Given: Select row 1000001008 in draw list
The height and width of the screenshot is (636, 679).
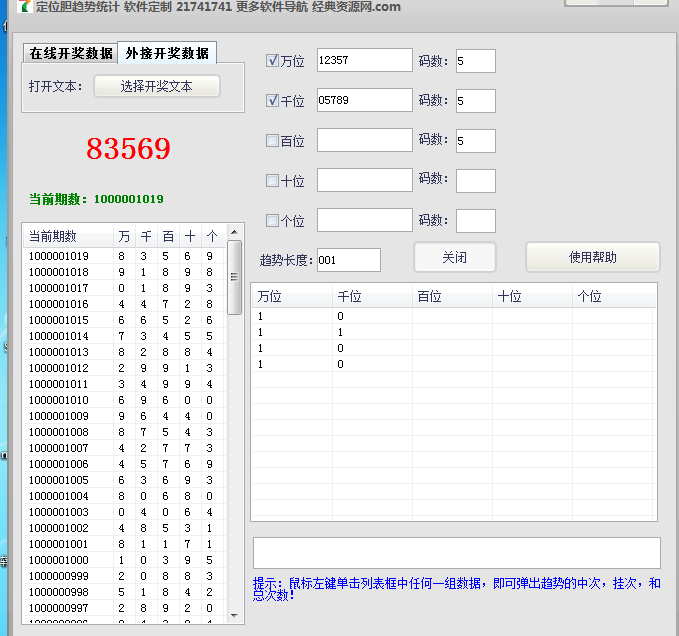Looking at the screenshot, I should click(125, 433).
